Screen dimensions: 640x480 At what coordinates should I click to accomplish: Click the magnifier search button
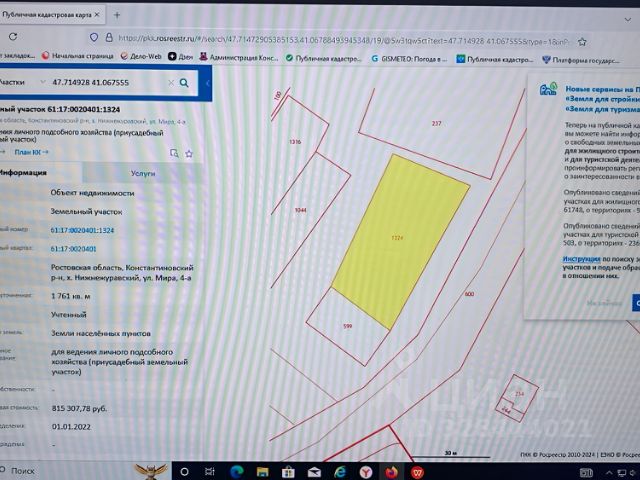pyautogui.click(x=184, y=83)
